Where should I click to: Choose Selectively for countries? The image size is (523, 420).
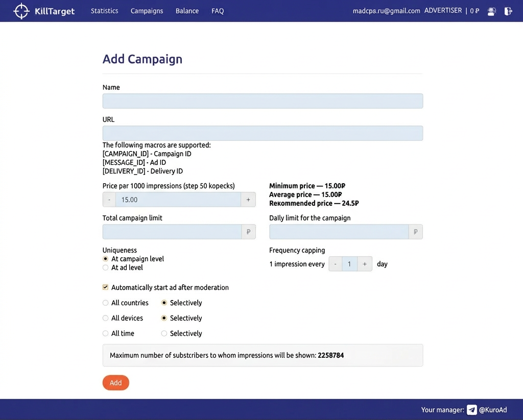[164, 303]
